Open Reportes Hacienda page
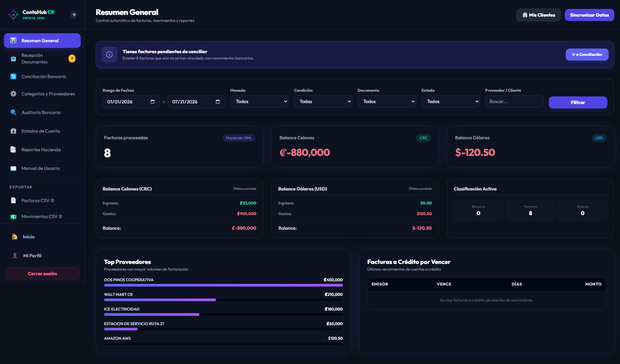620x364 pixels. click(x=42, y=150)
